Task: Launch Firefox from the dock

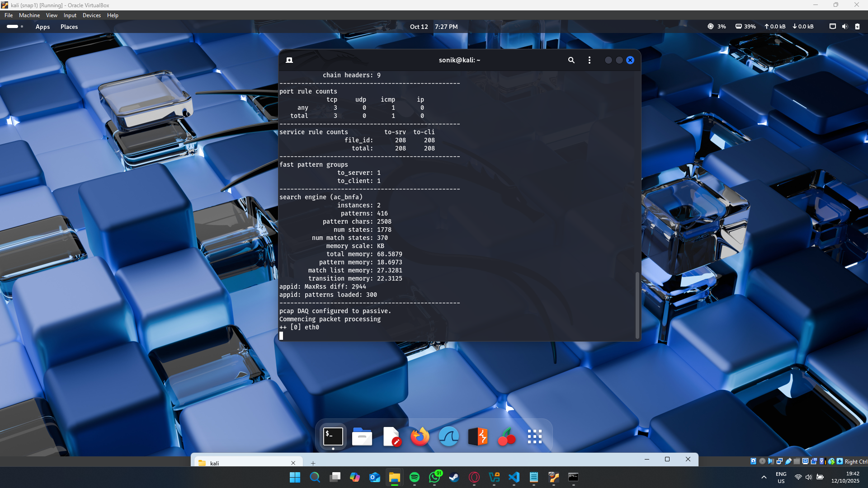Action: [x=420, y=437]
